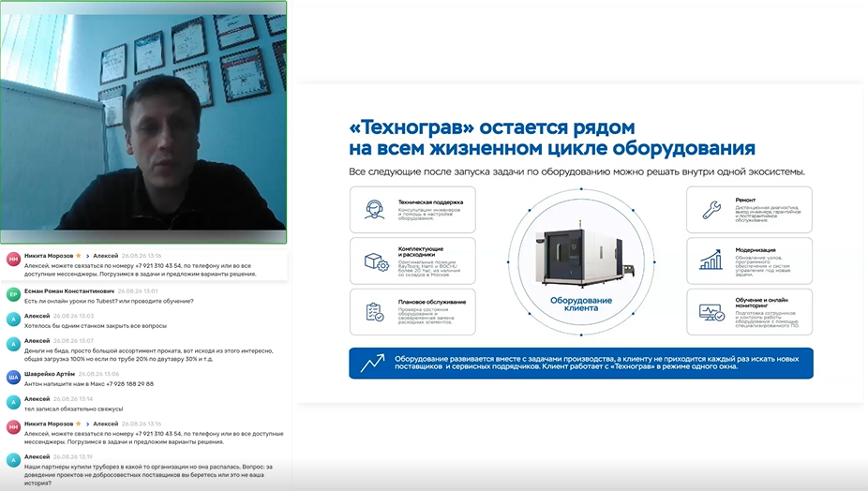Screen dimensions: 868x491
Task: Click the subtitle Все следующие после запуска задачи
Action: click(576, 171)
